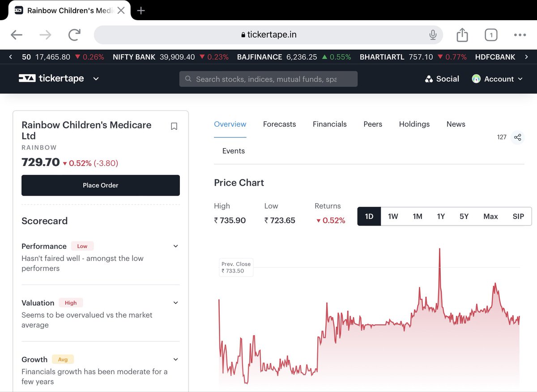The image size is (537, 392).
Task: Move the ticker strip right with its arrow
Action: click(527, 57)
